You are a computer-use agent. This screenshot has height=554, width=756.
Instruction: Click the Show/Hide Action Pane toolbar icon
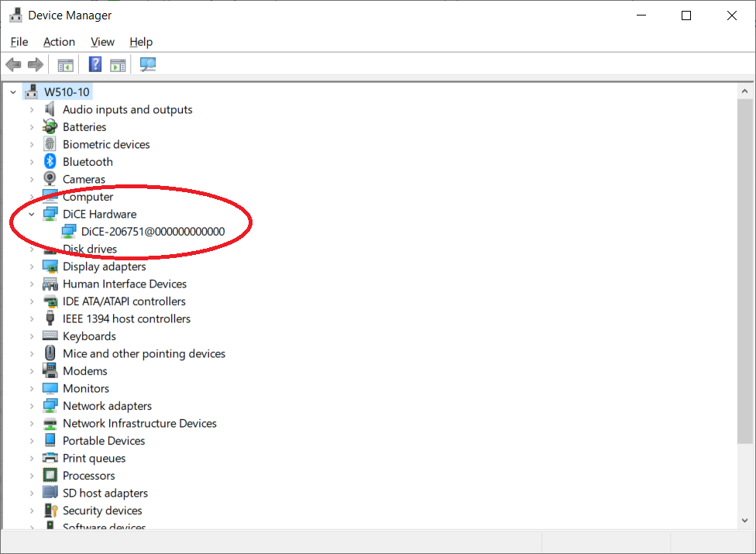[118, 65]
